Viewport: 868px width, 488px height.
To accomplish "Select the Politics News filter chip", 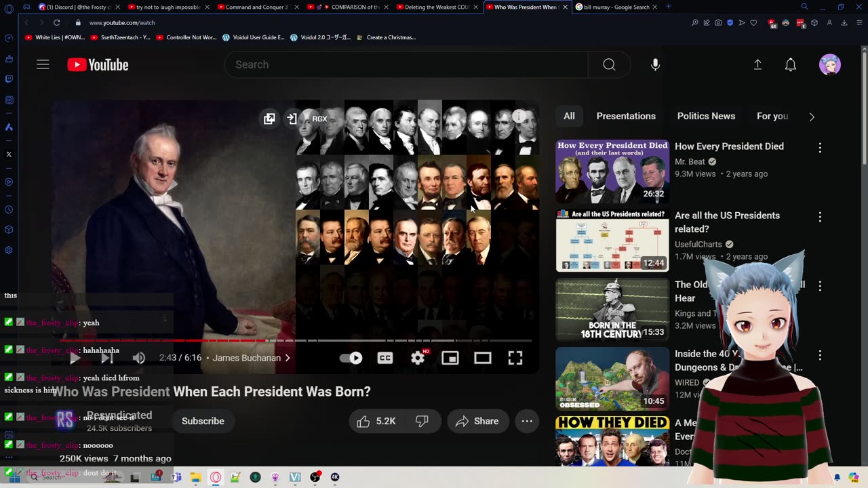I will tap(706, 116).
